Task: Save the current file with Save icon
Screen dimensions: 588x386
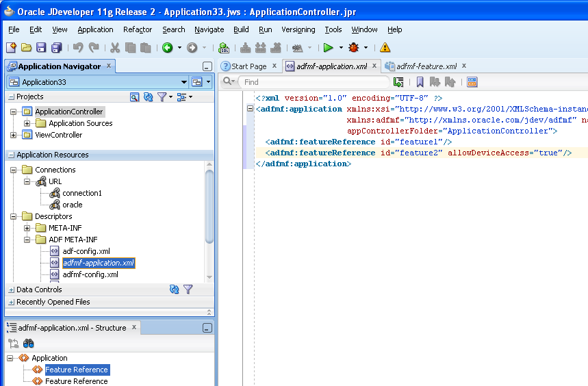Action: 41,48
